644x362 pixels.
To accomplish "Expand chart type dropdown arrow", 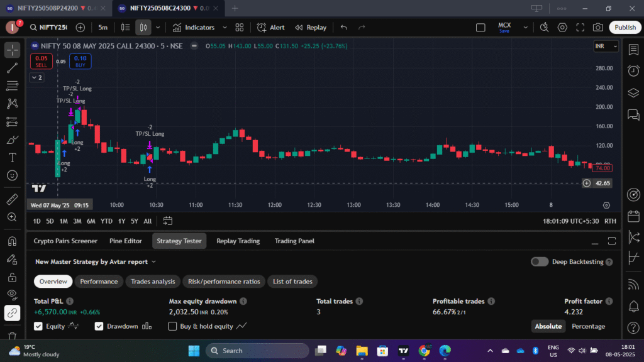I will pyautogui.click(x=158, y=28).
